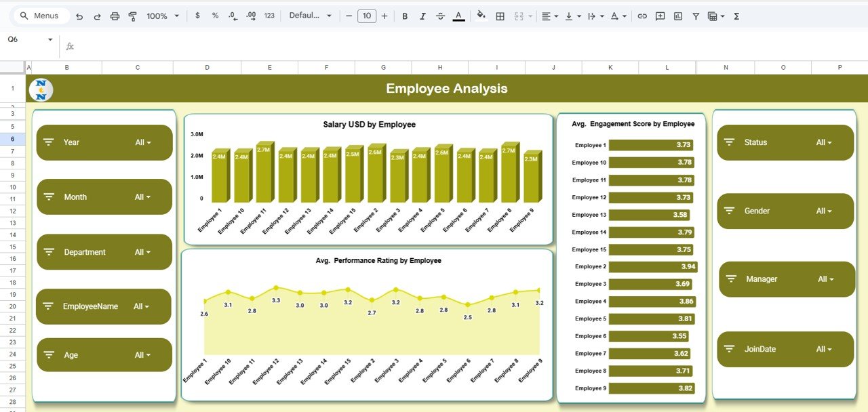Click the Decrease decimal places icon
868x412 pixels.
[232, 15]
